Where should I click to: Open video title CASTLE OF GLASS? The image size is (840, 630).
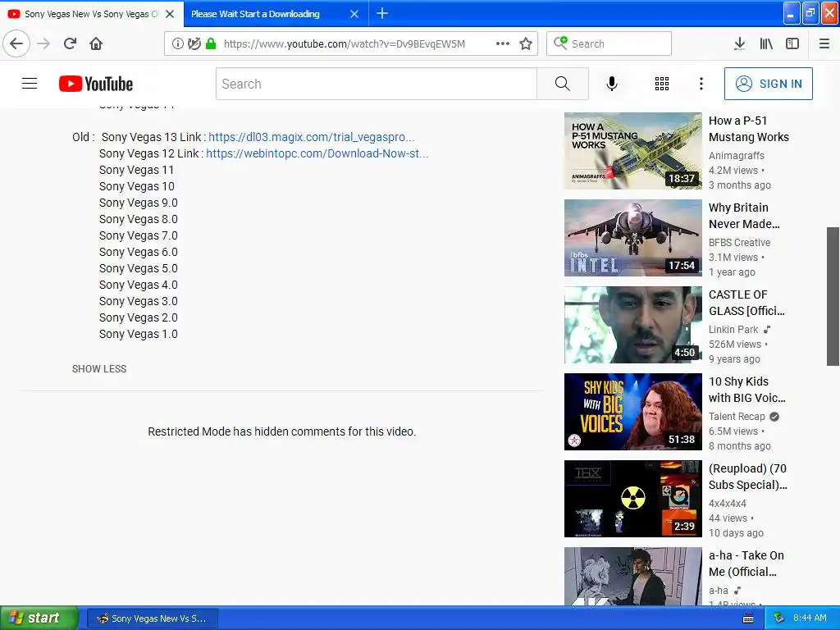(746, 303)
